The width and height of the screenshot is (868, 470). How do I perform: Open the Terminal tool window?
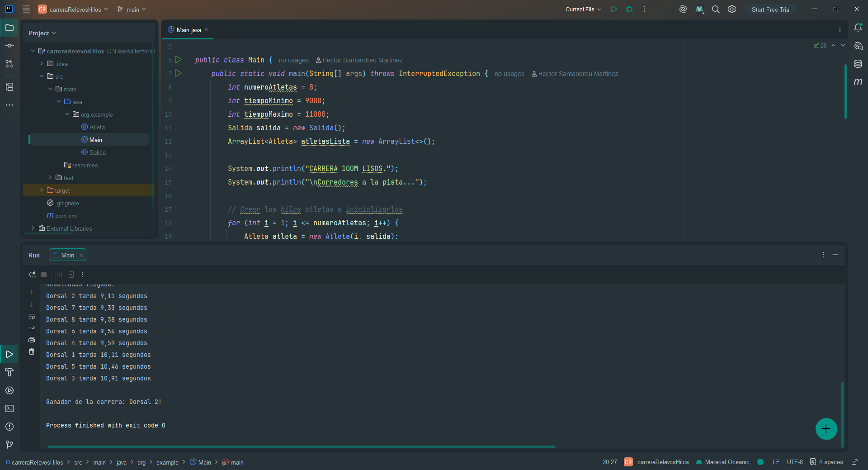tap(9, 408)
